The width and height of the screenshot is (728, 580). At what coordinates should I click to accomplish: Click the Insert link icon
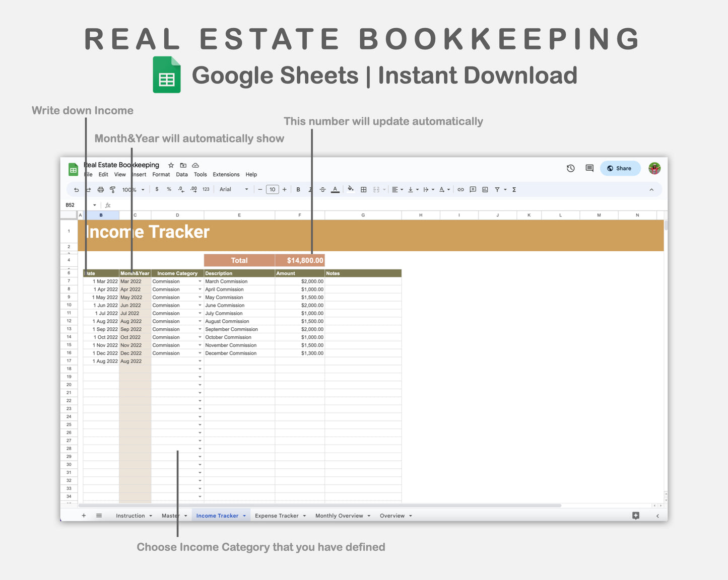[460, 189]
